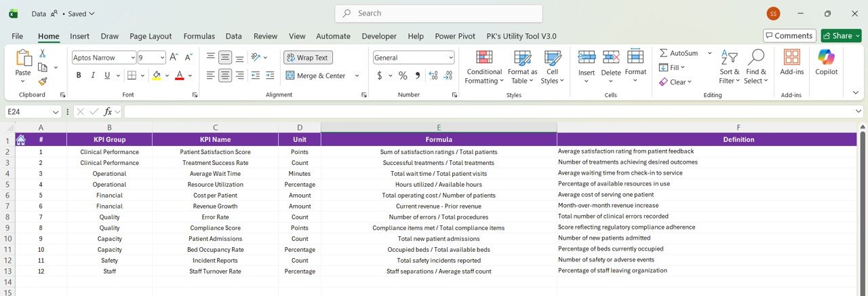Click the yellow Fill Color swatch
868x296 pixels.
(x=157, y=75)
